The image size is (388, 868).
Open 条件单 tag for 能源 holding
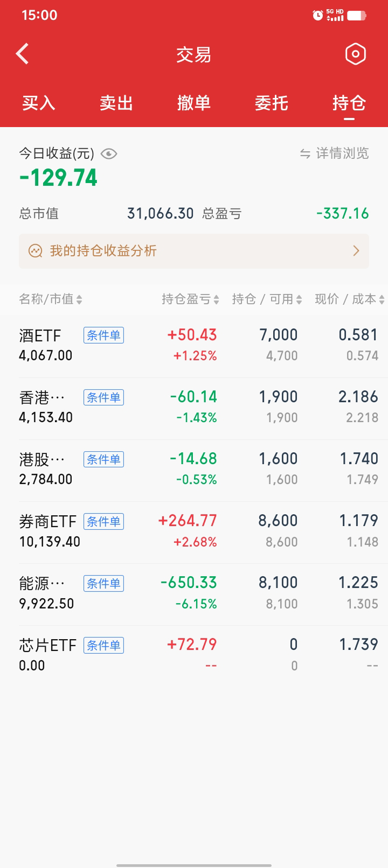pos(103,583)
